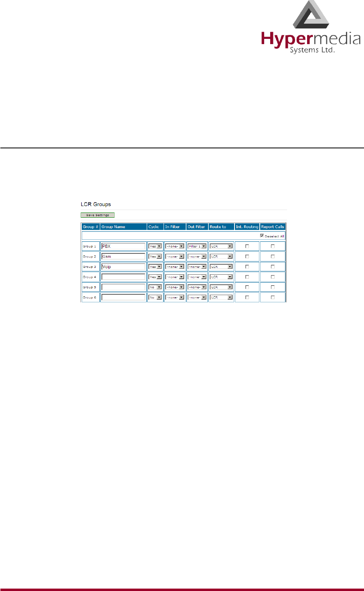Image resolution: width=364 pixels, height=591 pixels.
Task: Open In Filter dropdown for Group 5
Action: [175, 287]
